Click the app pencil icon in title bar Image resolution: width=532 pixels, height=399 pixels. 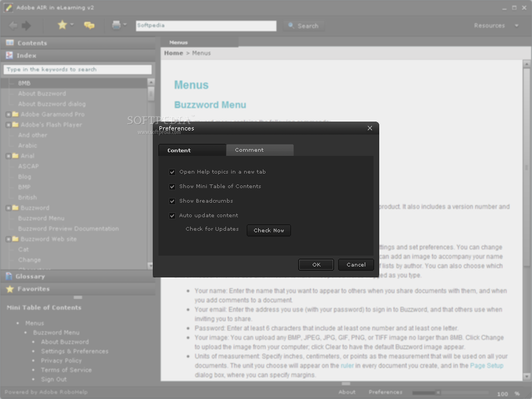tap(8, 7)
